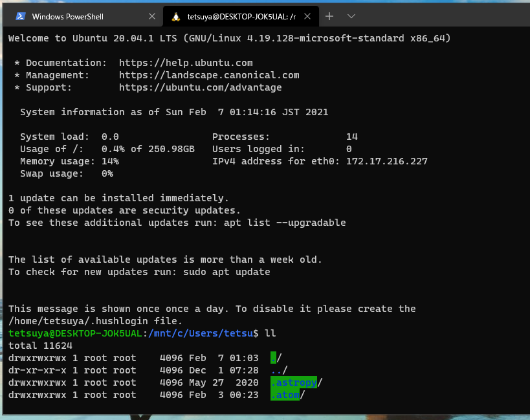Click the /mnt/c/Users/tetsu prompt path
Screen dimensions: 530x420
pos(201,333)
